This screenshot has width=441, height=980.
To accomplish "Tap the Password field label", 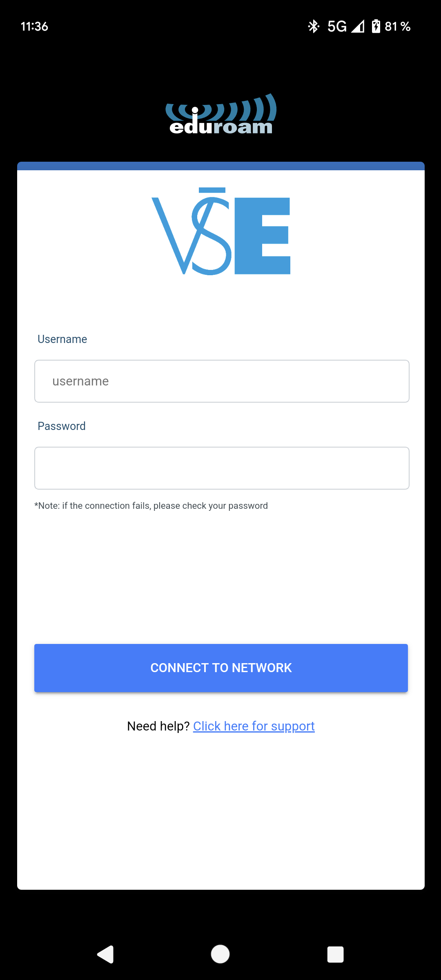I will click(x=62, y=426).
